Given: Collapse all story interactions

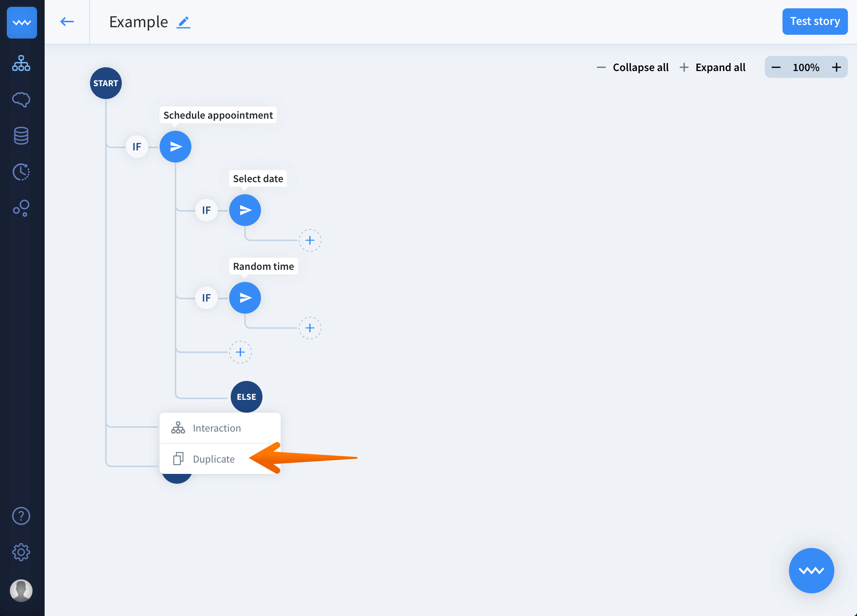Looking at the screenshot, I should pos(633,67).
